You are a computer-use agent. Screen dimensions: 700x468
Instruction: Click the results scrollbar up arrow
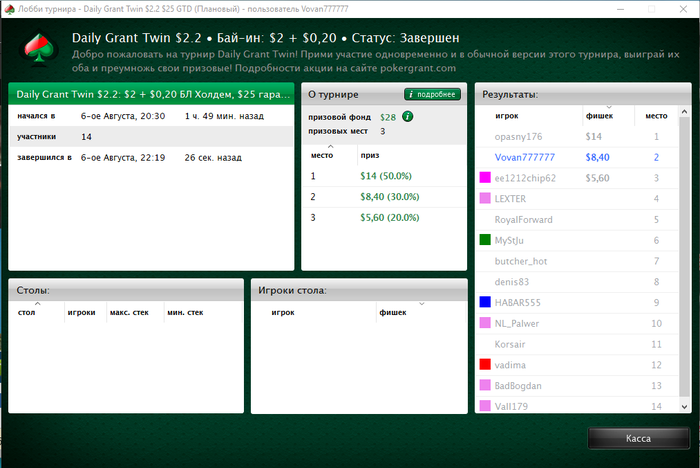click(x=684, y=111)
